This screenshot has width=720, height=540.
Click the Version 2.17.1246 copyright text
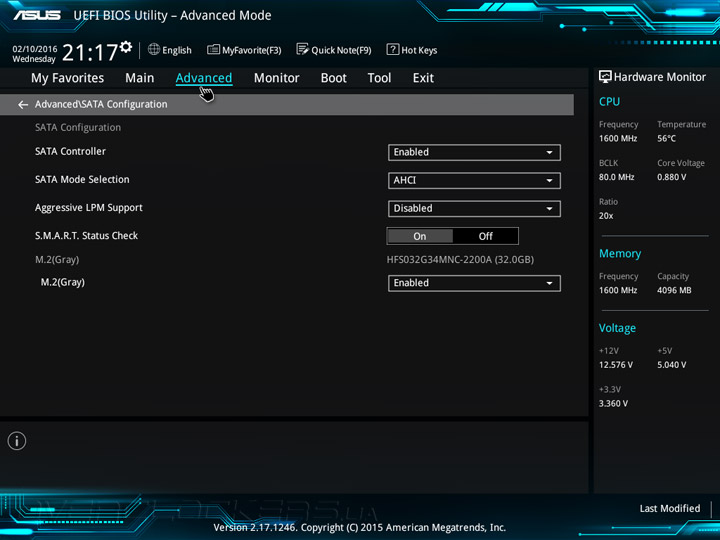point(360,528)
